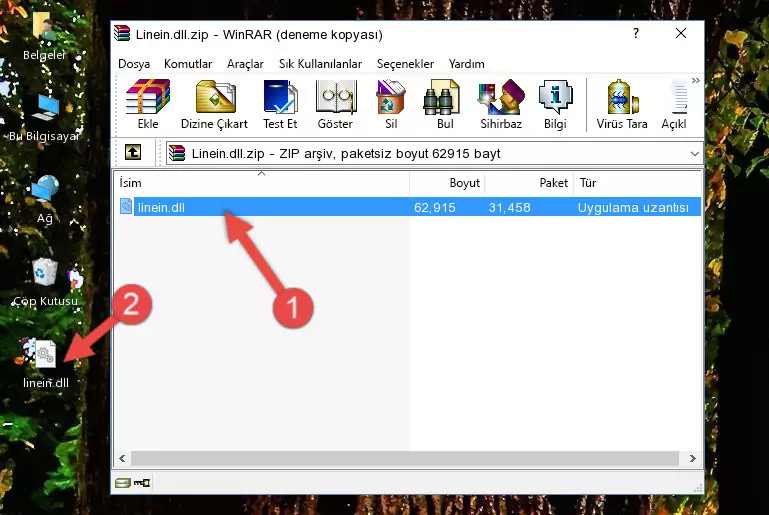The image size is (769, 515).
Task: Sort by Boyut column header
Action: click(447, 183)
